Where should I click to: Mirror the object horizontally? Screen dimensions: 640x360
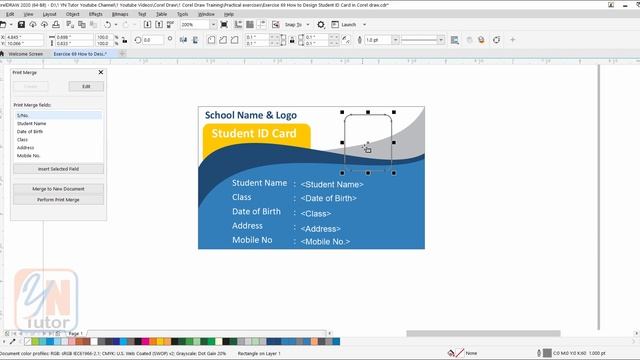(x=183, y=40)
